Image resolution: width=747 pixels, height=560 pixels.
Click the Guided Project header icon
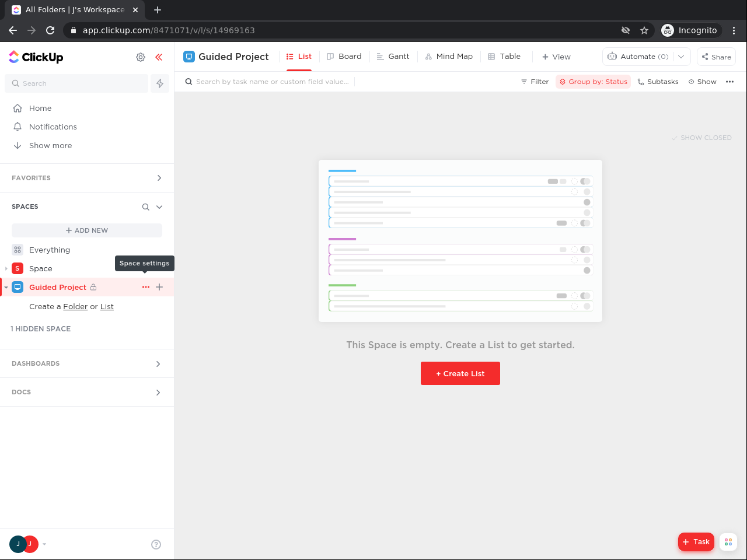[189, 57]
